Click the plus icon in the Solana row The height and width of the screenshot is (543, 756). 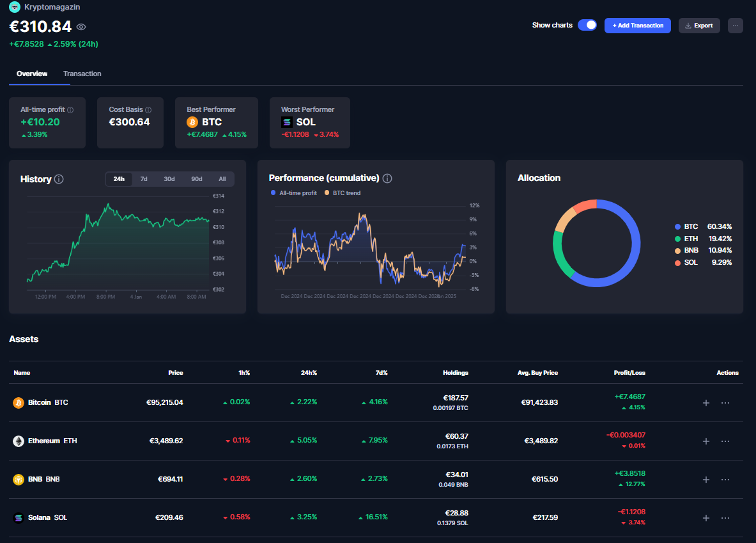706,518
